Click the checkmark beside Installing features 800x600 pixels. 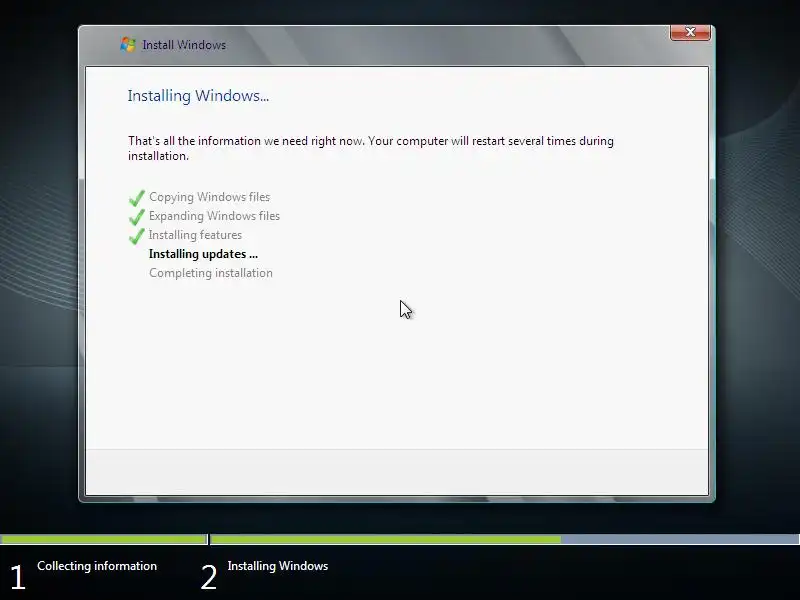click(137, 235)
